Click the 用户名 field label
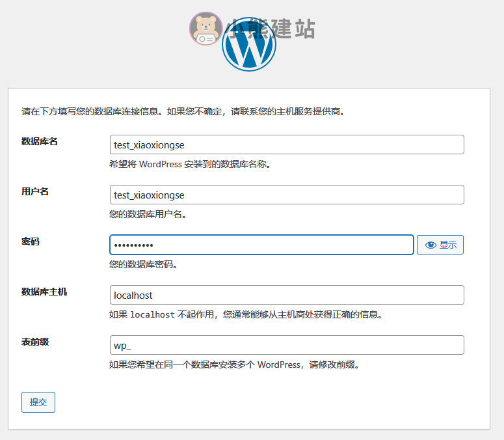This screenshot has height=440, width=504. coord(35,191)
